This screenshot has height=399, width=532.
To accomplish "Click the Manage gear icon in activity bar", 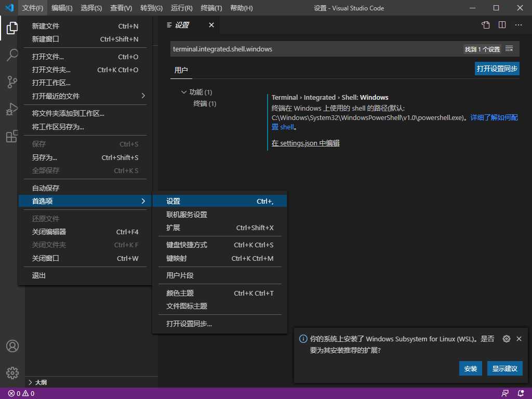I will coord(12,373).
